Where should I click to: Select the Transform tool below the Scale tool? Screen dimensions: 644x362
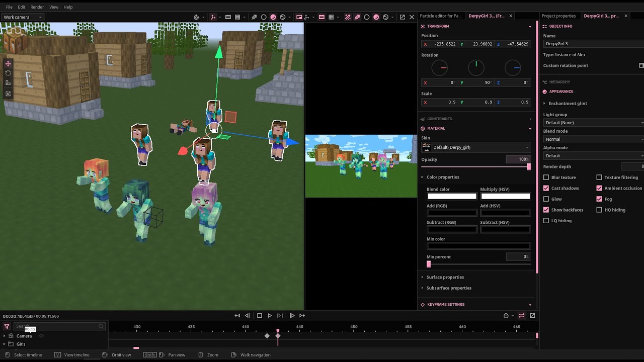click(8, 94)
